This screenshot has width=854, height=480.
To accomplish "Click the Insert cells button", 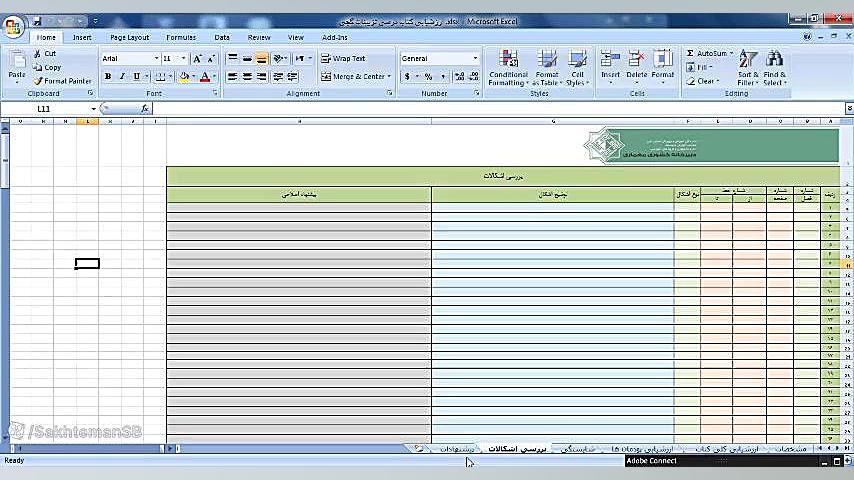I will (611, 68).
